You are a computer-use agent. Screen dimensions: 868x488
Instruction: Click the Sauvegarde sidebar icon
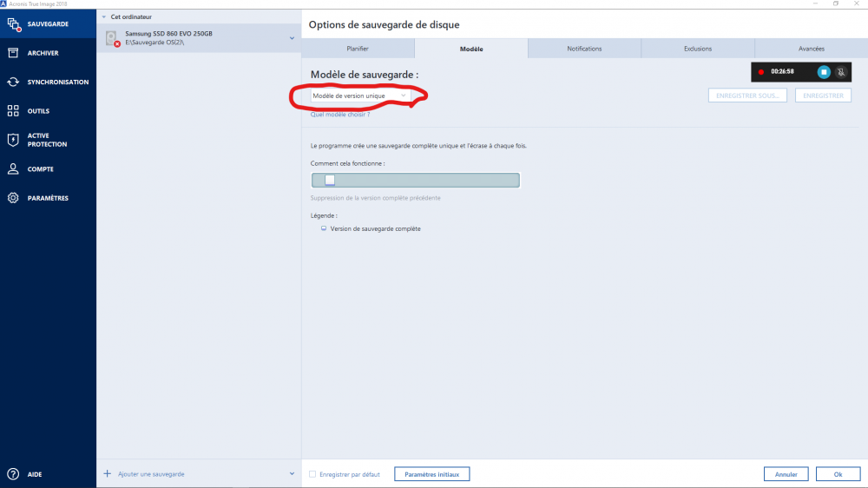pyautogui.click(x=13, y=24)
